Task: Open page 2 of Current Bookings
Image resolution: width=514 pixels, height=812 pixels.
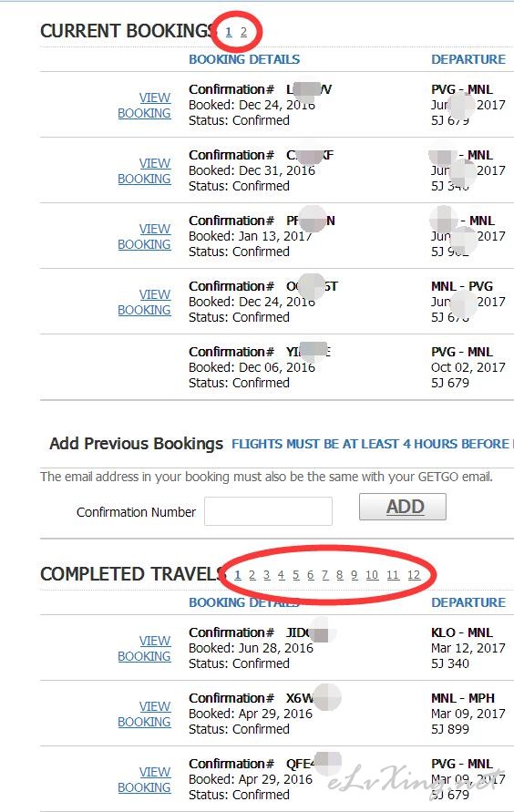Action: point(243,32)
